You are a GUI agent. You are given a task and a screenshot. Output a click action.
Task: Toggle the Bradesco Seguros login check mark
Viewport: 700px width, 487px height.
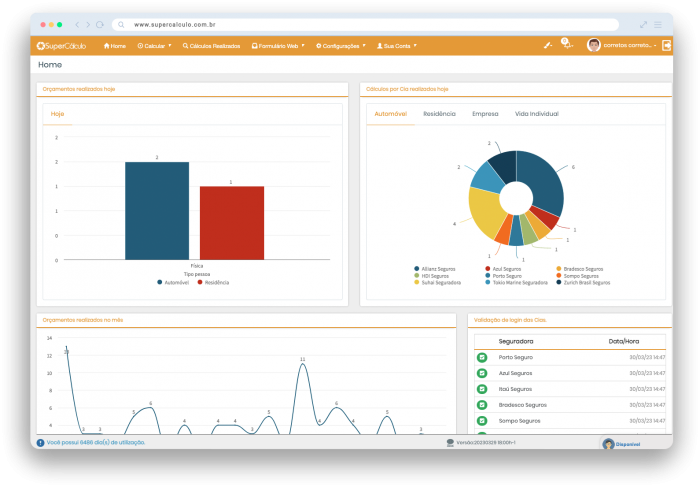tap(482, 405)
